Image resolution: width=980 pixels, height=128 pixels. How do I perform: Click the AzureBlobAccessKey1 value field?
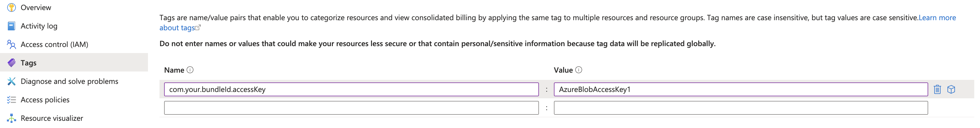click(741, 89)
